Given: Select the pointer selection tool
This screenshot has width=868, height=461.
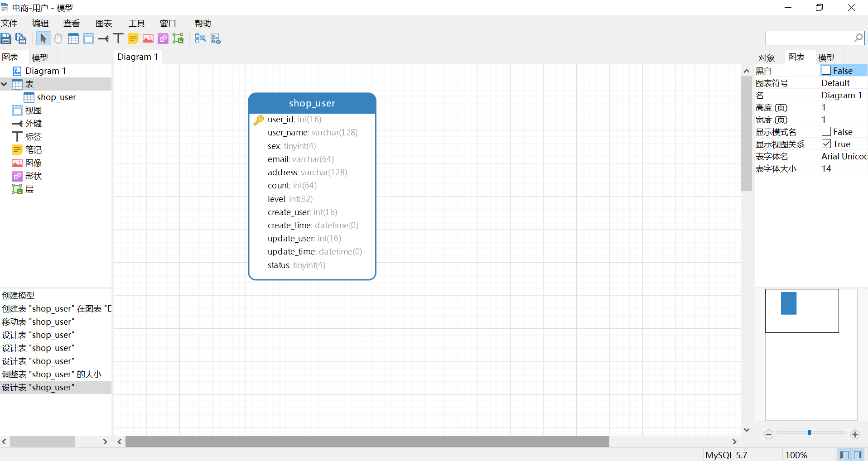Looking at the screenshot, I should click(43, 38).
